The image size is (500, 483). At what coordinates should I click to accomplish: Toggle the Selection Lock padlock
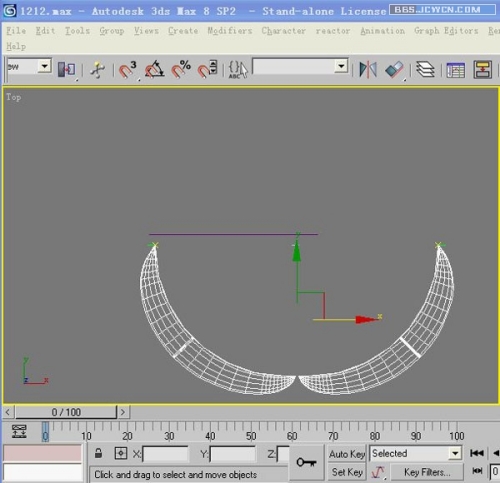(98, 453)
